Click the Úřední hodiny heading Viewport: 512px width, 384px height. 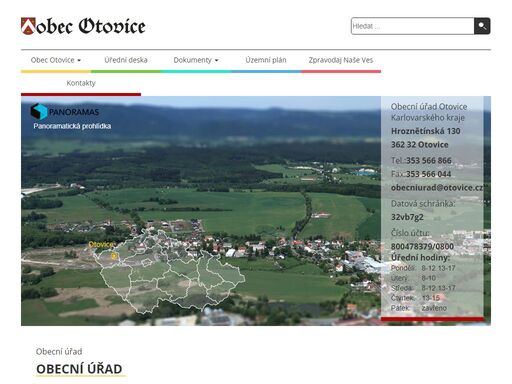(420, 257)
